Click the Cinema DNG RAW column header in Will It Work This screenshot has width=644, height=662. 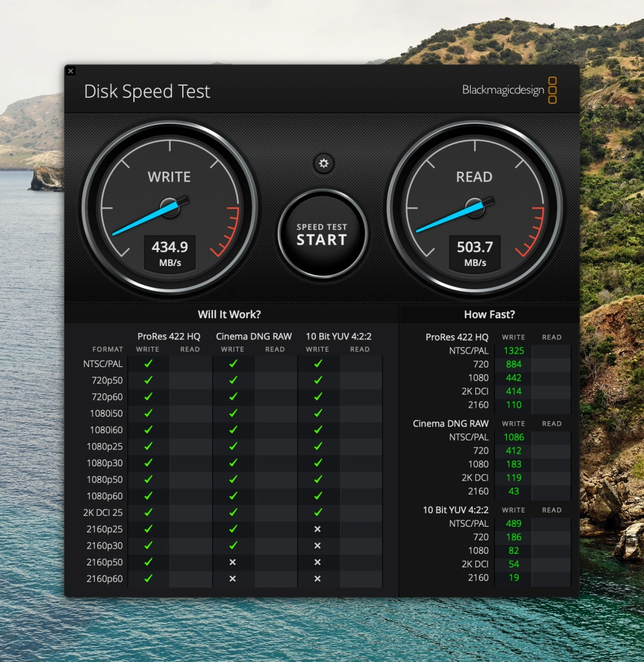click(254, 337)
